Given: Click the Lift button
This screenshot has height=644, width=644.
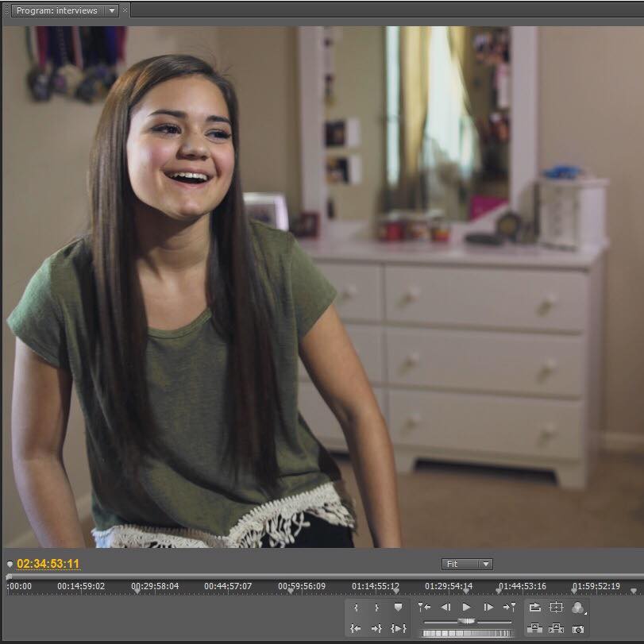Looking at the screenshot, I should [534, 628].
